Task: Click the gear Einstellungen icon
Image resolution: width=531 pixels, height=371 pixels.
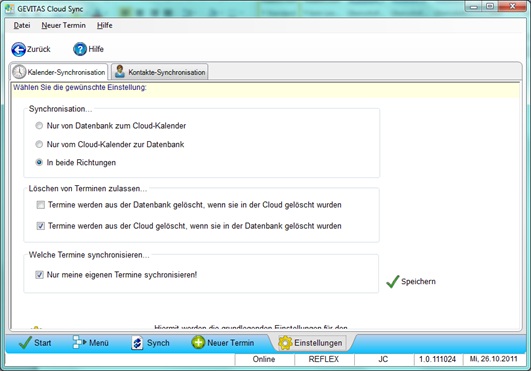Action: click(x=285, y=343)
